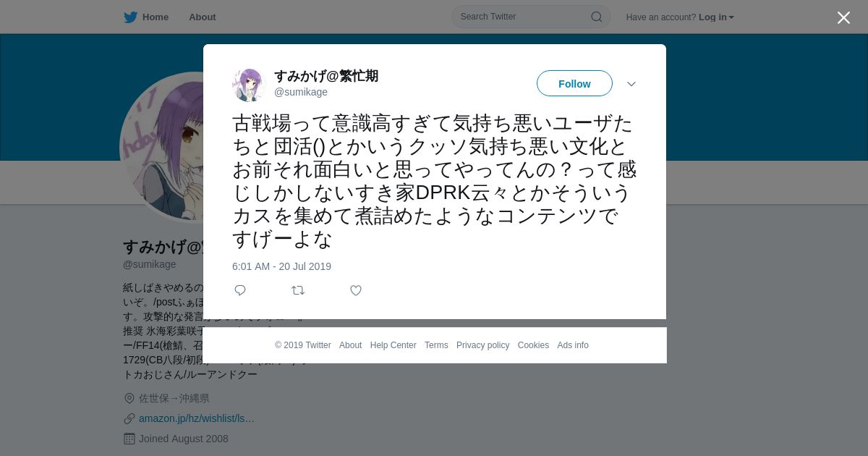Screen dimensions: 868x456
Task: Open Privacy policy footer link
Action: coord(482,345)
